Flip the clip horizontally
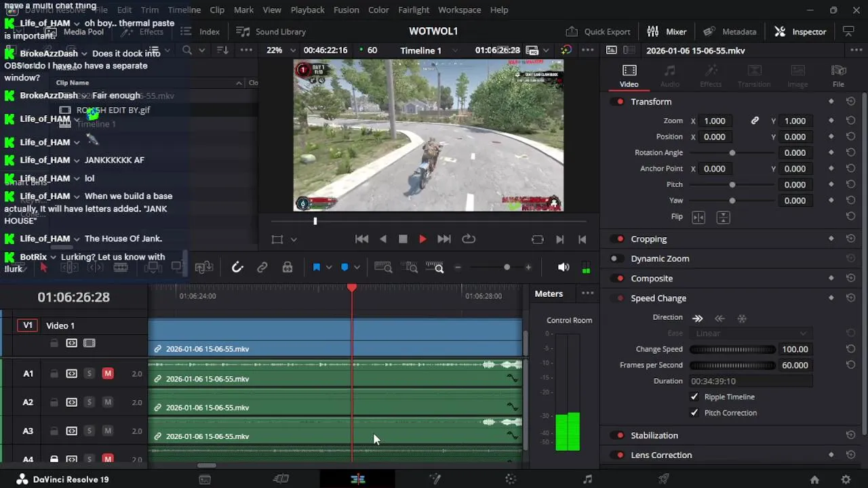This screenshot has width=868, height=488. tap(698, 217)
